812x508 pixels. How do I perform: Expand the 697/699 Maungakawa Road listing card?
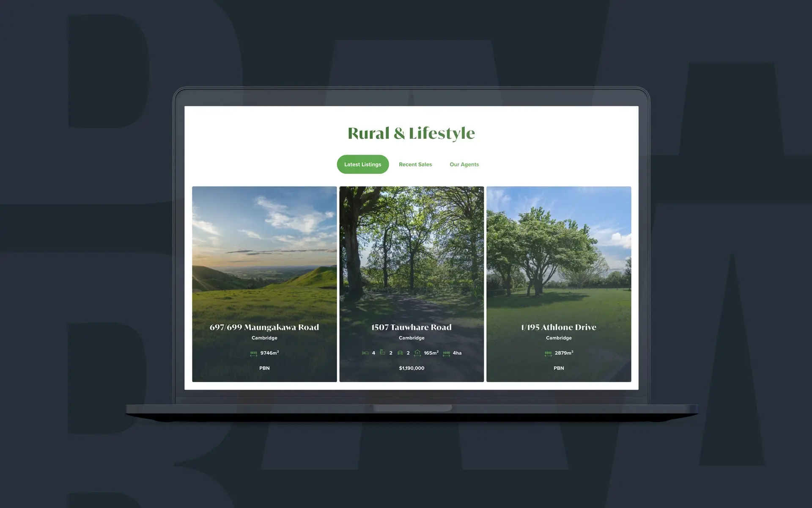264,284
